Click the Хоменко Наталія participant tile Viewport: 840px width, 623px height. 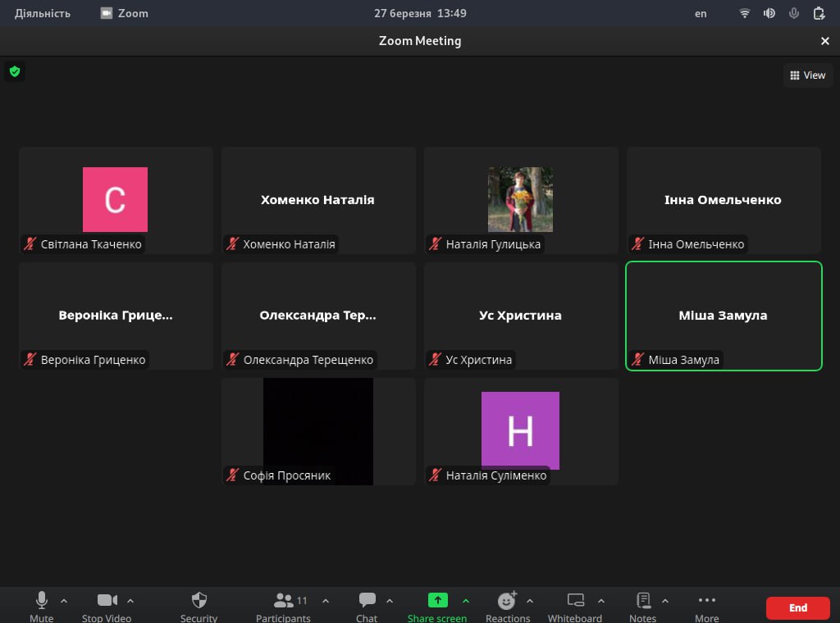pyautogui.click(x=319, y=200)
